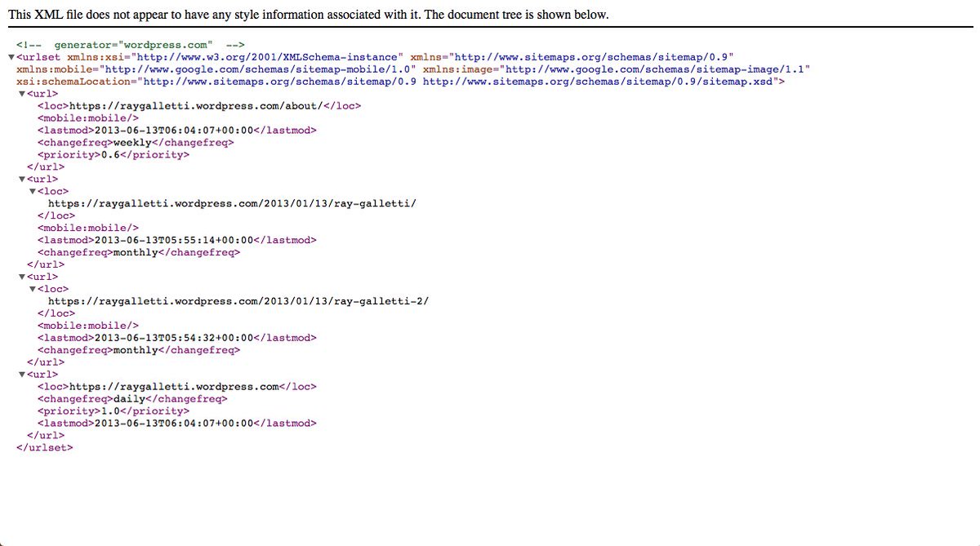The height and width of the screenshot is (546, 980).
Task: Collapse the loc node holding the ray-galletti/ address
Action: point(33,192)
